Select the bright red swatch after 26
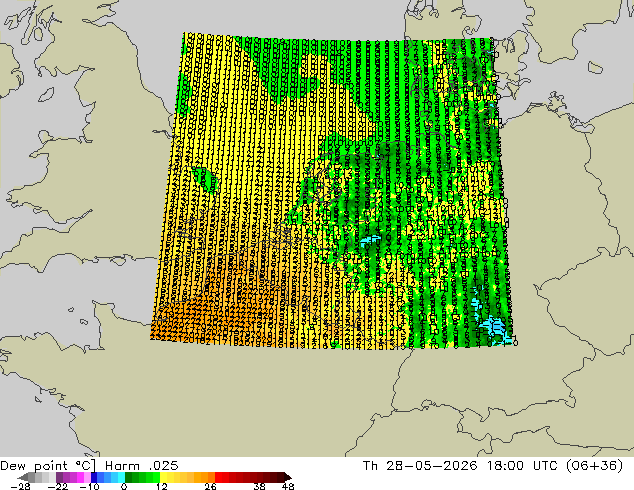Screen dimensions: 634x490 [x=218, y=477]
